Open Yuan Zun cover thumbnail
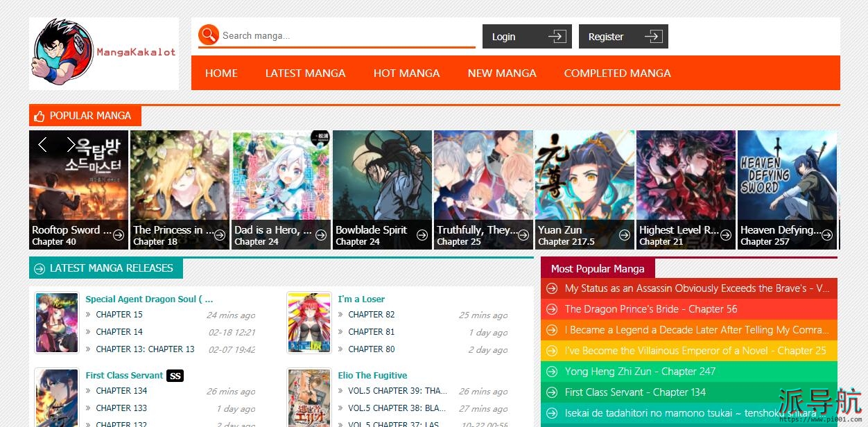 pyautogui.click(x=584, y=190)
